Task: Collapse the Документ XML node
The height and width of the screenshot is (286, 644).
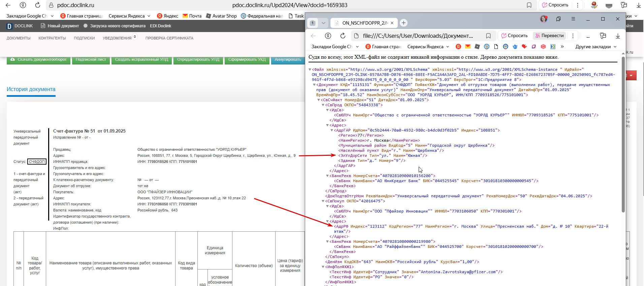Action: [x=314, y=85]
